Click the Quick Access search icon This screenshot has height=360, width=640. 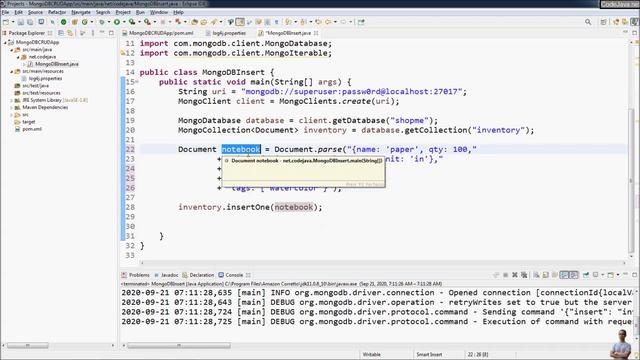(588, 22)
